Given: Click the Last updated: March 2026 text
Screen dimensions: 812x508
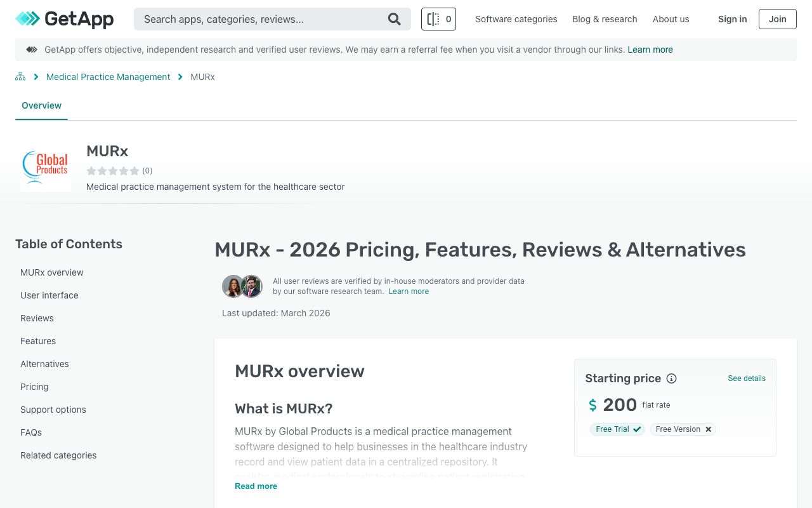Looking at the screenshot, I should tap(276, 313).
